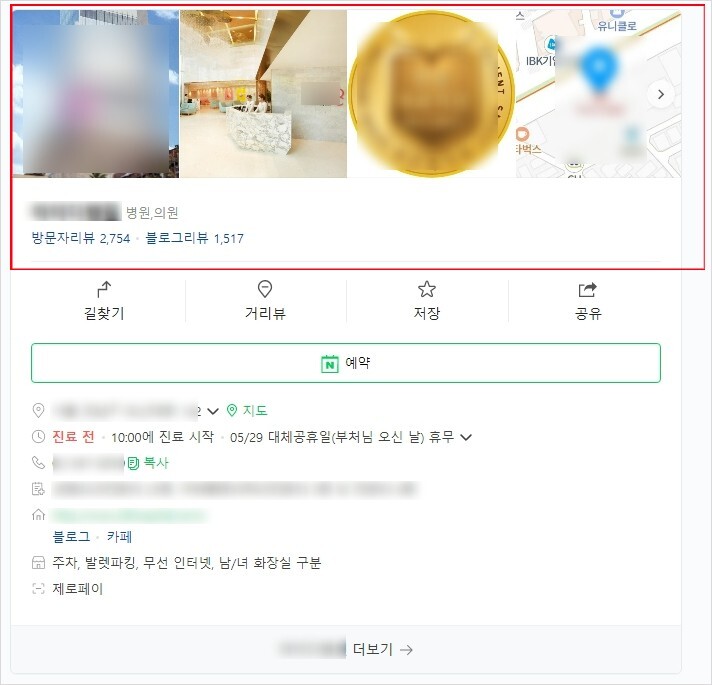Click the blurred green homepage URL

(130, 515)
